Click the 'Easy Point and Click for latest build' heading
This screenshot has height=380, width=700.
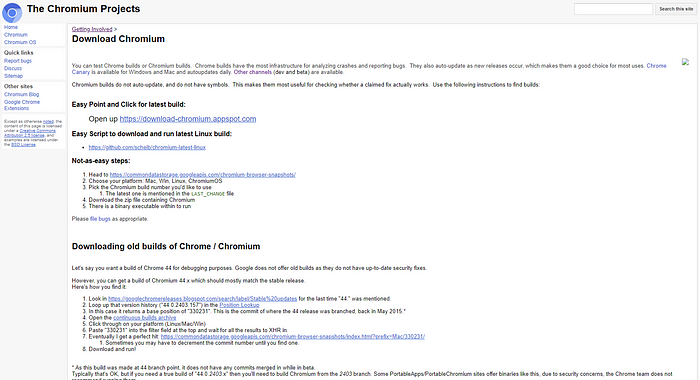(x=129, y=104)
